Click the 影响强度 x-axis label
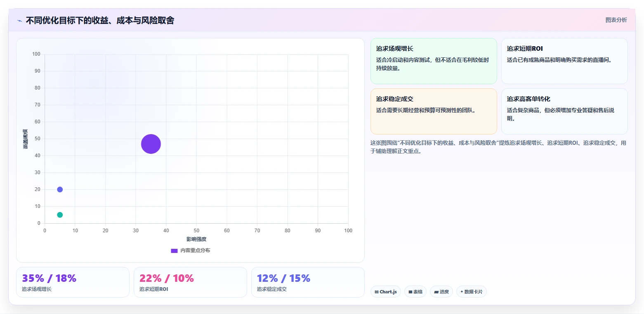The height and width of the screenshot is (314, 644). tap(196, 239)
